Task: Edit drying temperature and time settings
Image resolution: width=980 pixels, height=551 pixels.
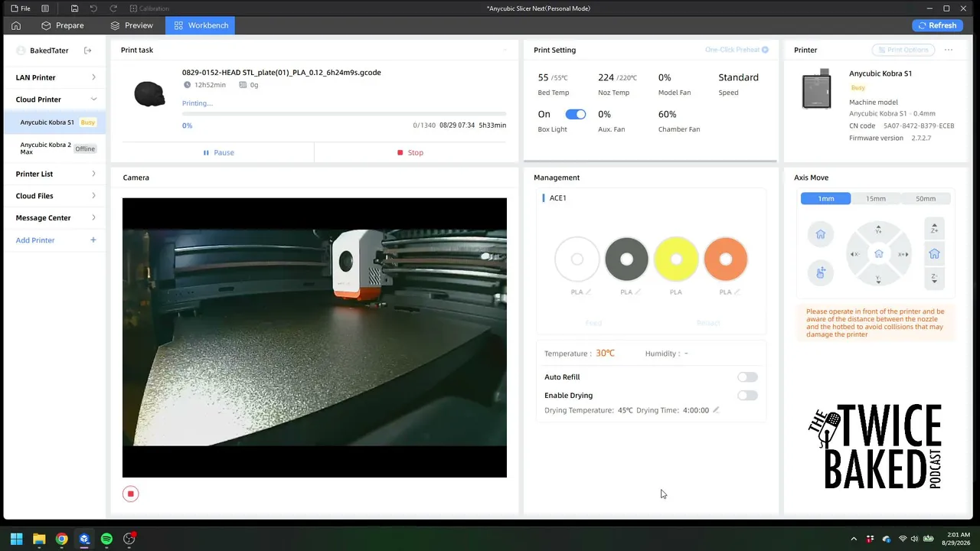Action: point(716,410)
